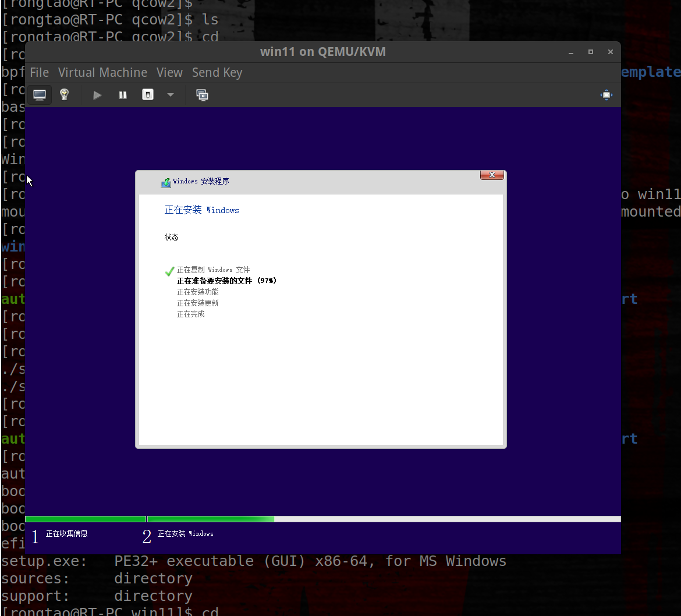Click the Run (play) VM icon

97,94
